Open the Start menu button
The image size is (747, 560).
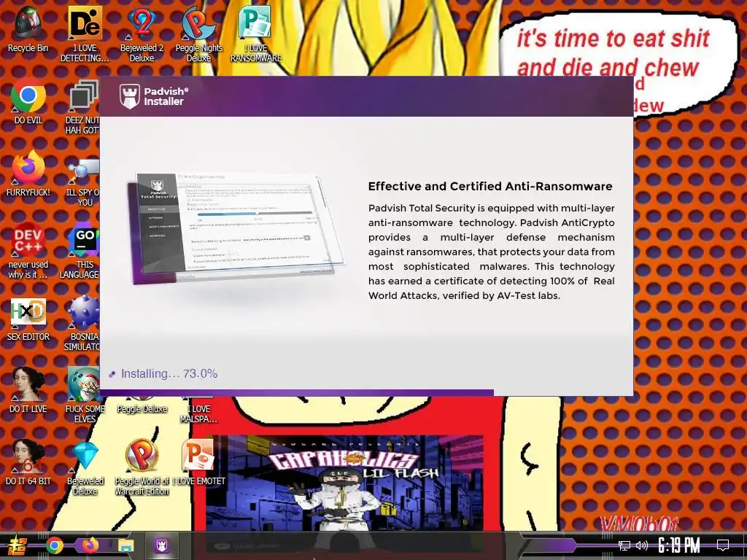click(18, 545)
